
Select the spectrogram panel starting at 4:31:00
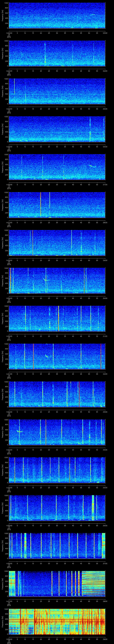click(57, 356)
